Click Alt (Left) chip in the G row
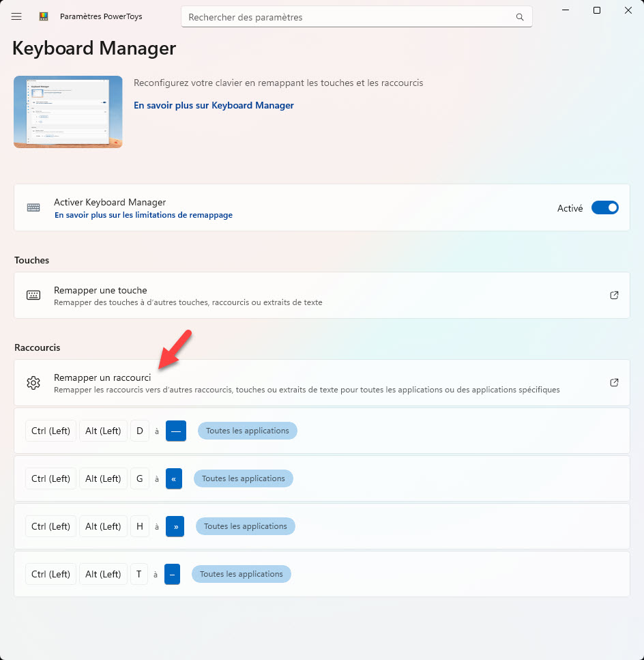The height and width of the screenshot is (660, 644). pyautogui.click(x=103, y=478)
